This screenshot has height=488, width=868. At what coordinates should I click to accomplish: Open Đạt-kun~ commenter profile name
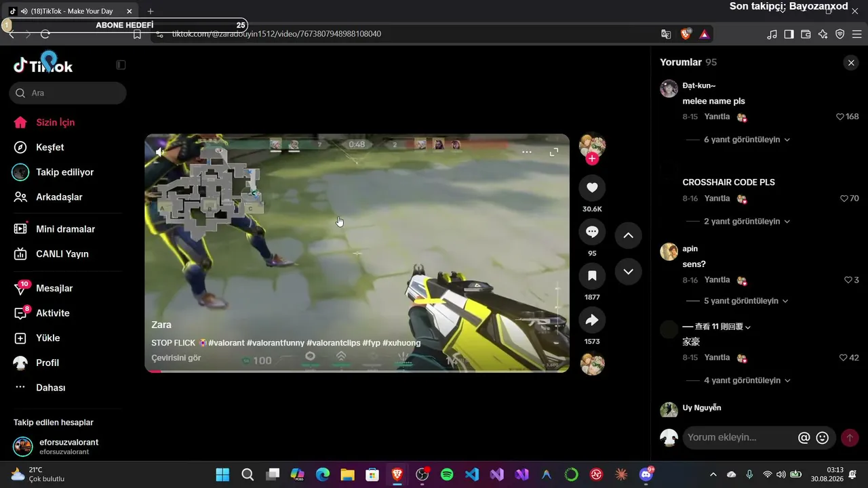699,85
